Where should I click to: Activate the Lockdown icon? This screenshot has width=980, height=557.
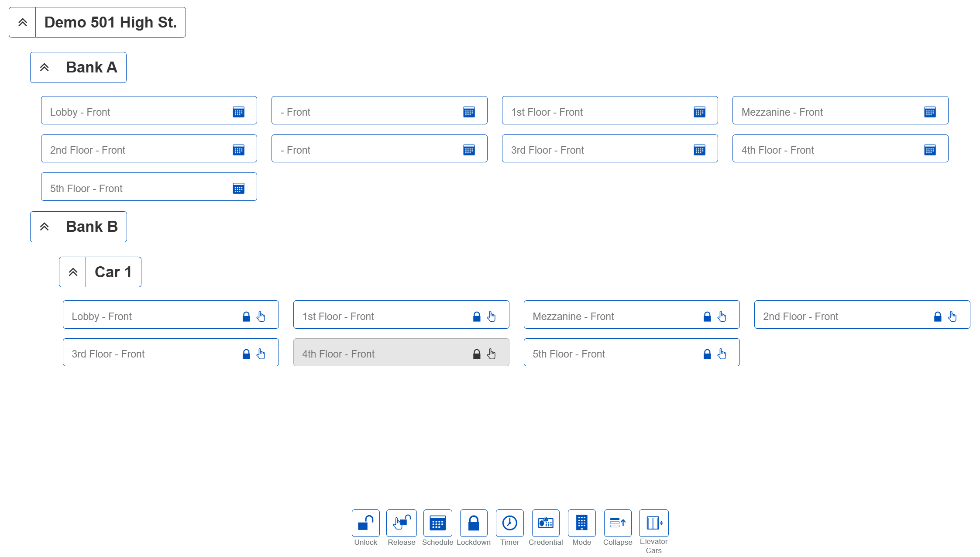click(x=473, y=523)
